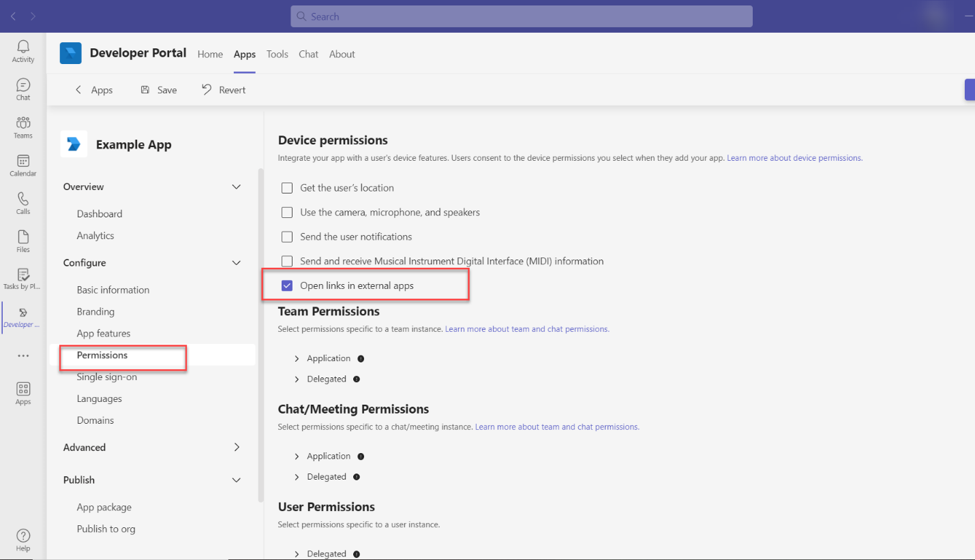Click the info icon next to Team Application
This screenshot has height=560, width=975.
[x=361, y=358]
